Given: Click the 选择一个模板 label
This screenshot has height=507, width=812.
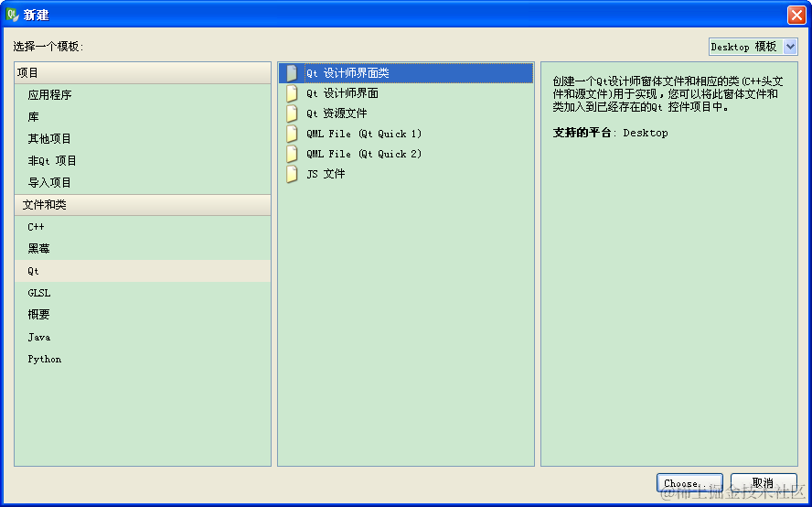Looking at the screenshot, I should point(48,47).
